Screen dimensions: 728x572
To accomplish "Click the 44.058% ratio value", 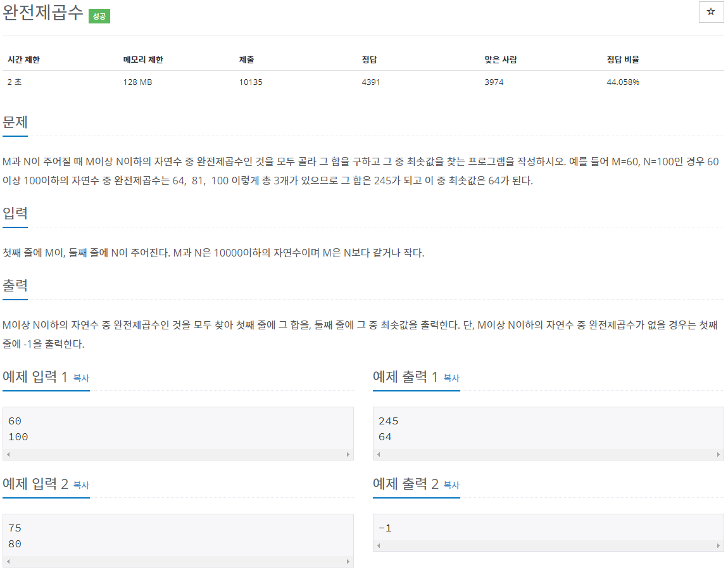I will 623,82.
